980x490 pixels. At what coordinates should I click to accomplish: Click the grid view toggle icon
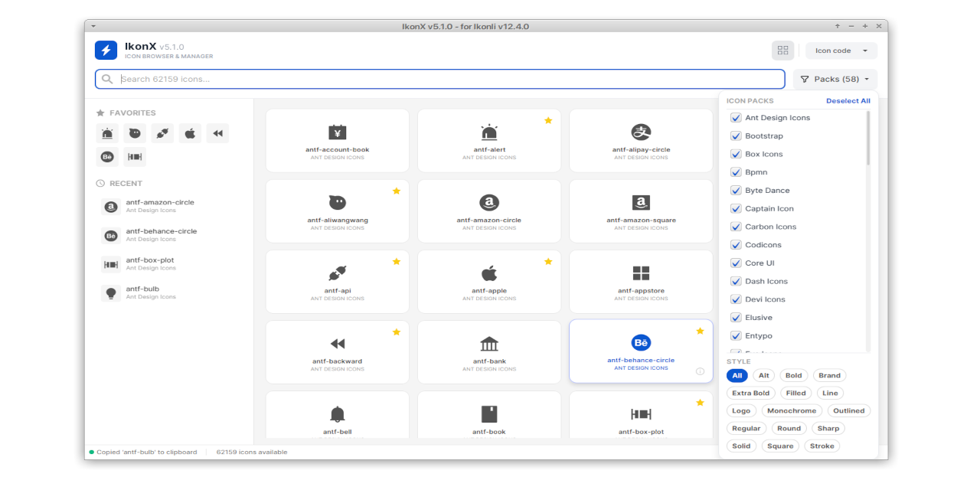(782, 51)
